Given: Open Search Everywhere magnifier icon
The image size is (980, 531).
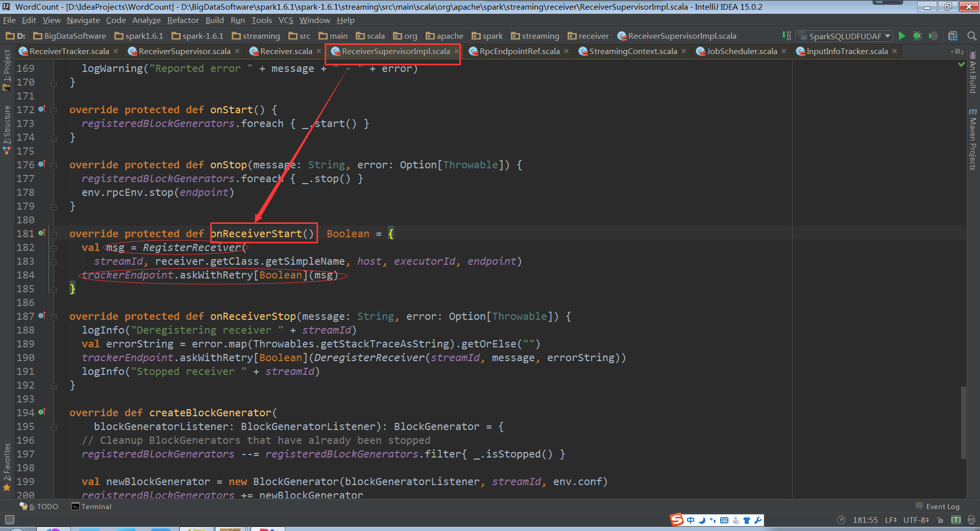Looking at the screenshot, I should click(972, 36).
